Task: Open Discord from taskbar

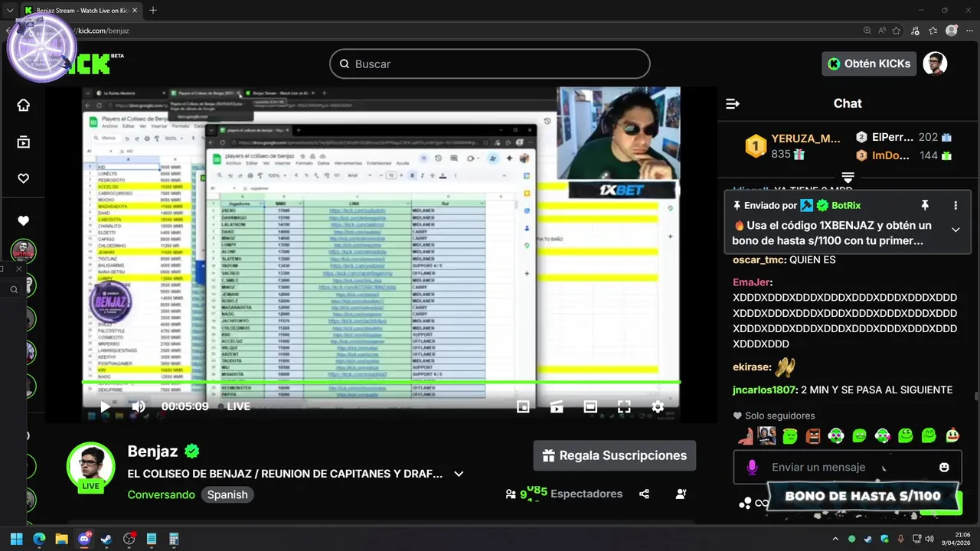Action: pyautogui.click(x=84, y=539)
